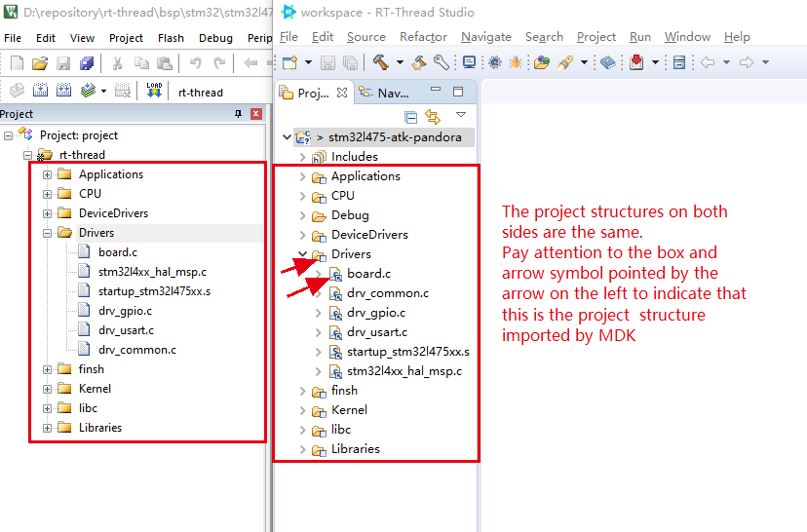Viewport: 807px width, 532px height.
Task: Select drv_usart.c in Studio tree
Action: pyautogui.click(x=377, y=332)
